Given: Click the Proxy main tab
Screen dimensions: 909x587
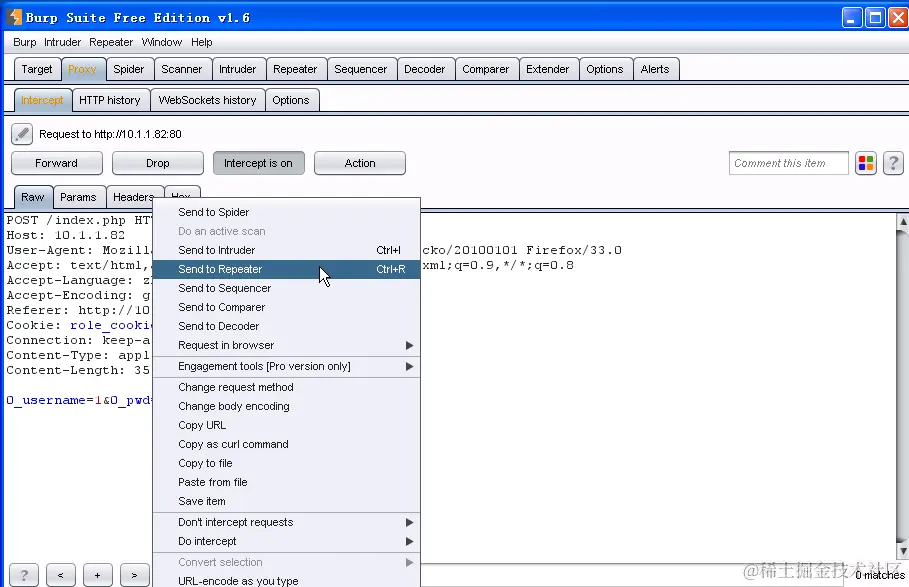Looking at the screenshot, I should point(82,69).
